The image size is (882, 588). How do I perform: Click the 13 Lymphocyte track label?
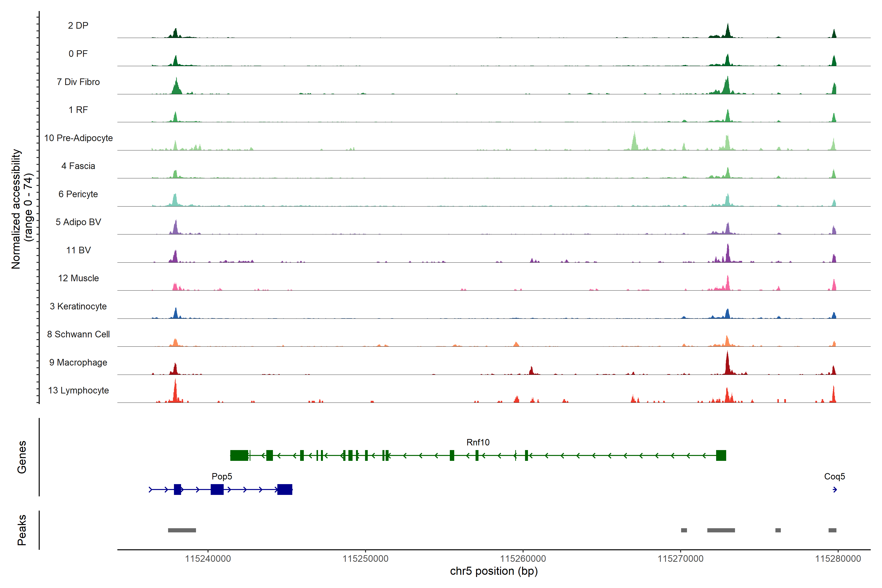tap(78, 390)
